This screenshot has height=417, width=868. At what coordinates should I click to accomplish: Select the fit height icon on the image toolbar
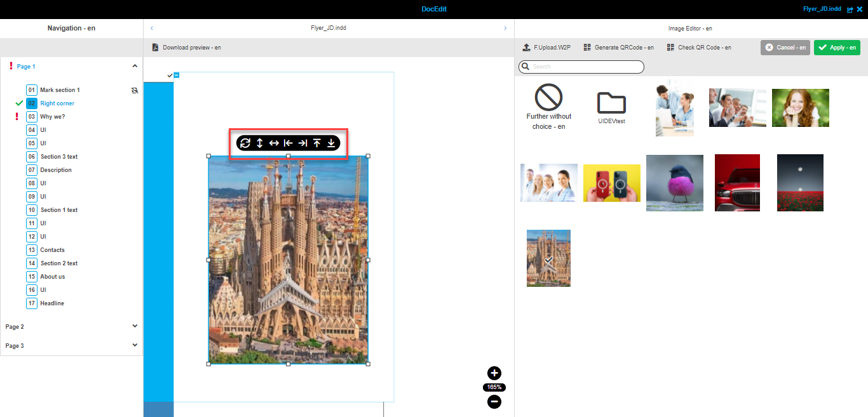[x=259, y=143]
